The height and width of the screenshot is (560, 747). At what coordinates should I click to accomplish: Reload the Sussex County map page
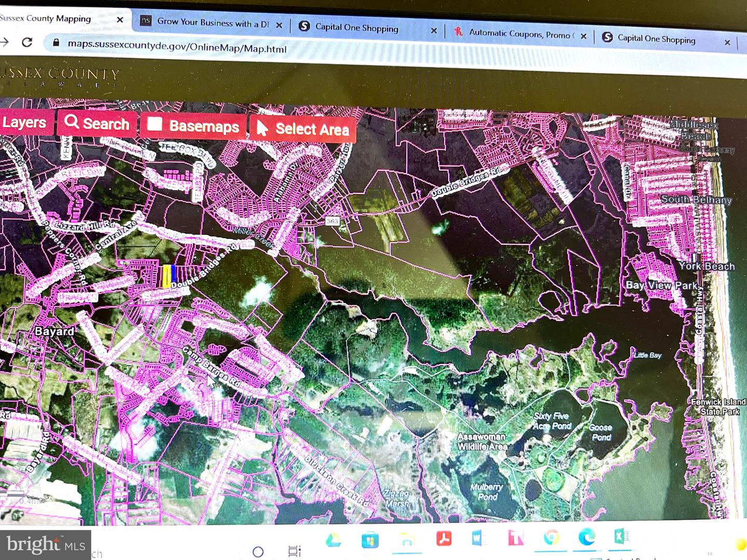tap(27, 43)
